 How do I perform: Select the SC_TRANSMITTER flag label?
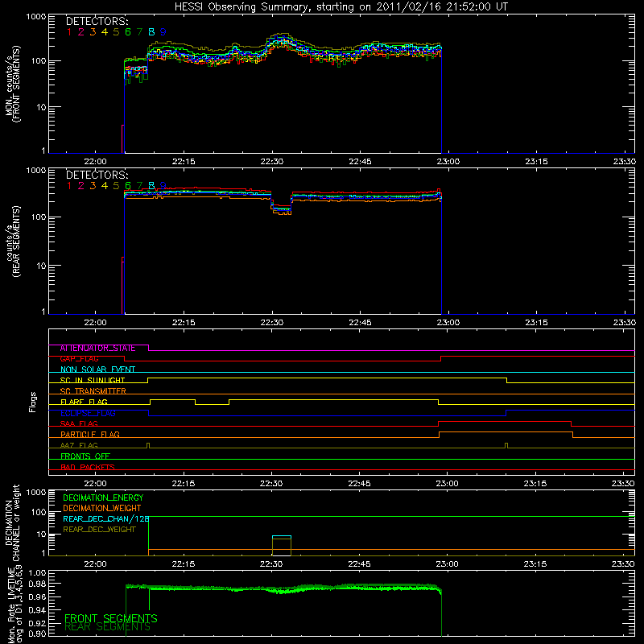93,391
